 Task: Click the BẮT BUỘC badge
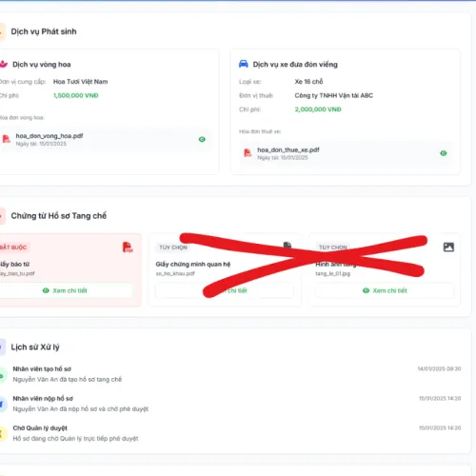pos(13,248)
